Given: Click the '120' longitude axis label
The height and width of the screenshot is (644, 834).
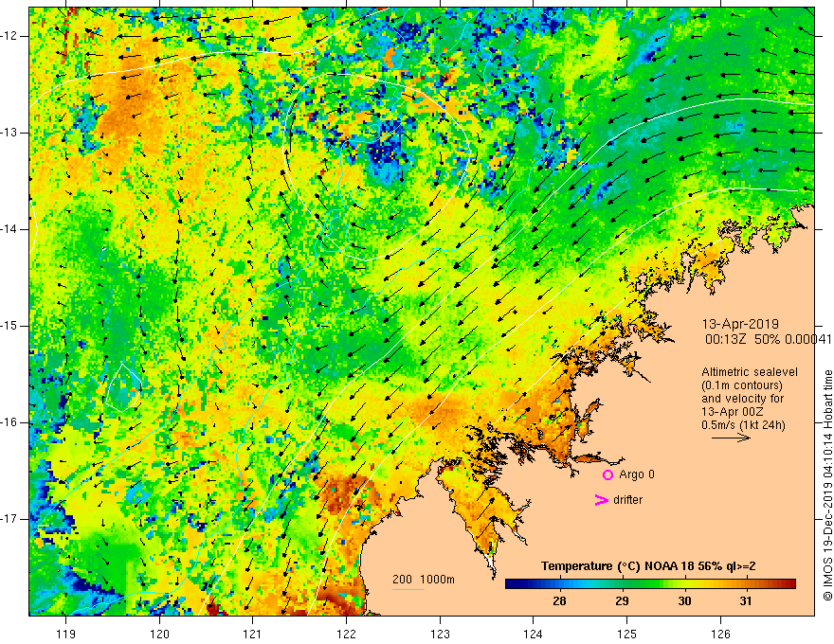Looking at the screenshot, I should 159,634.
